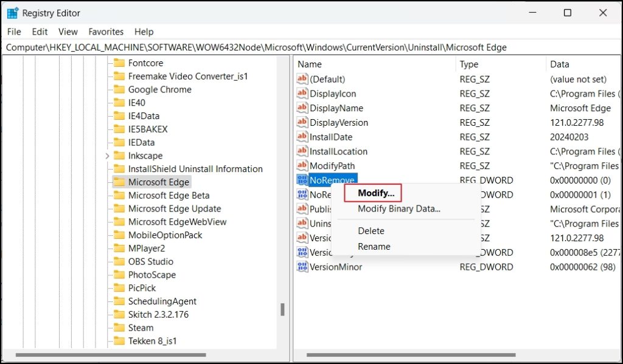The height and width of the screenshot is (364, 623).
Task: Click the PhotoScape folder icon
Action: tap(119, 275)
